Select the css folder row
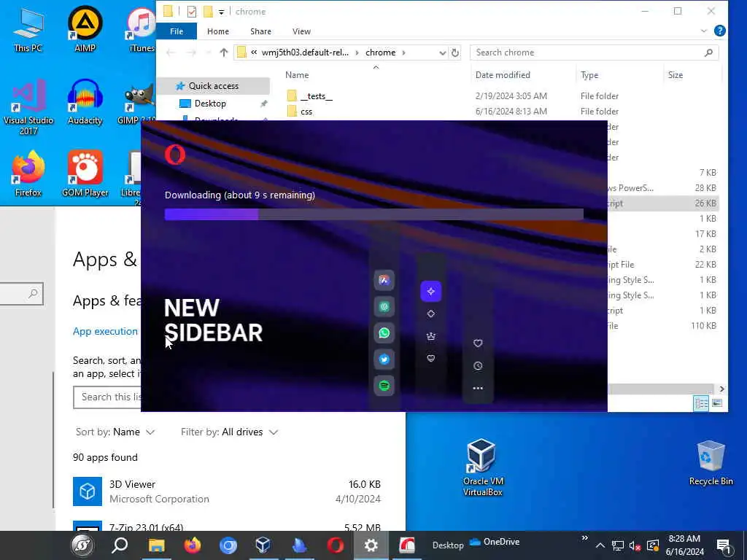 pyautogui.click(x=501, y=112)
